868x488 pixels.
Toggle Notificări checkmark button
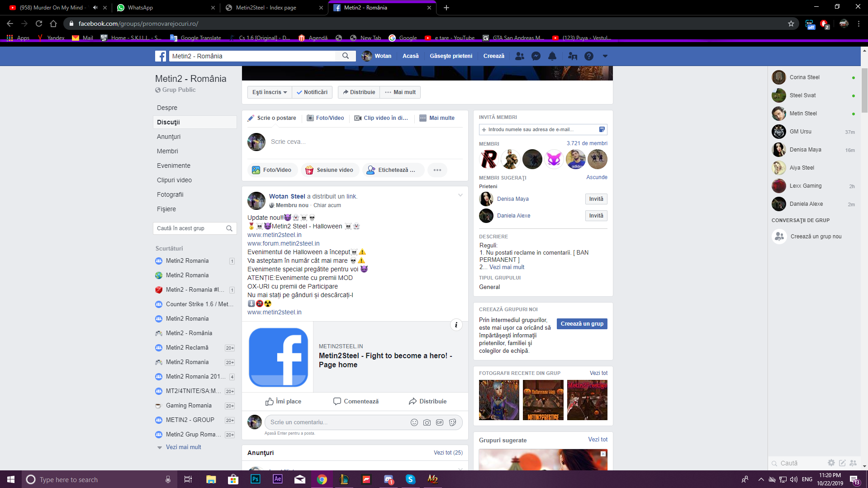312,92
